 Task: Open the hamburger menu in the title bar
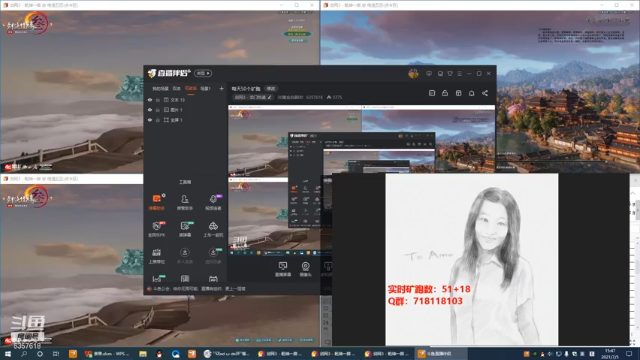[x=460, y=73]
